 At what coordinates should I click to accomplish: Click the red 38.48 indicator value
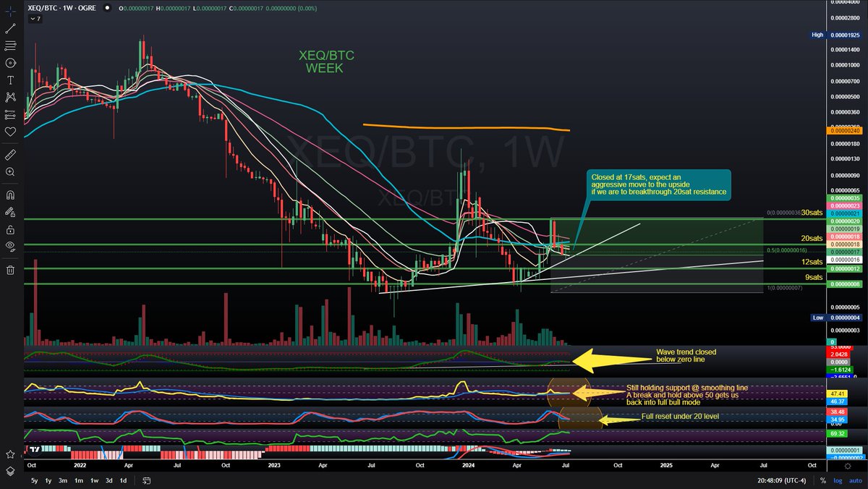[835, 412]
